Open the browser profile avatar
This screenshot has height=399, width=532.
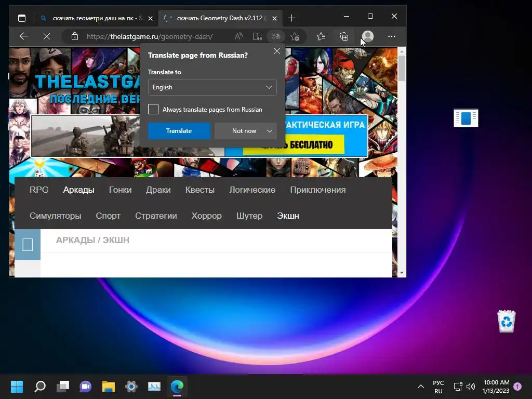point(368,36)
